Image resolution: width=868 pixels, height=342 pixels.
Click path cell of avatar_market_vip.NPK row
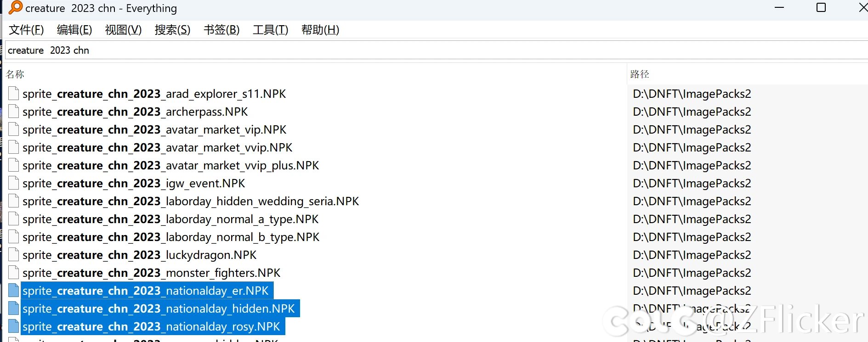(692, 129)
